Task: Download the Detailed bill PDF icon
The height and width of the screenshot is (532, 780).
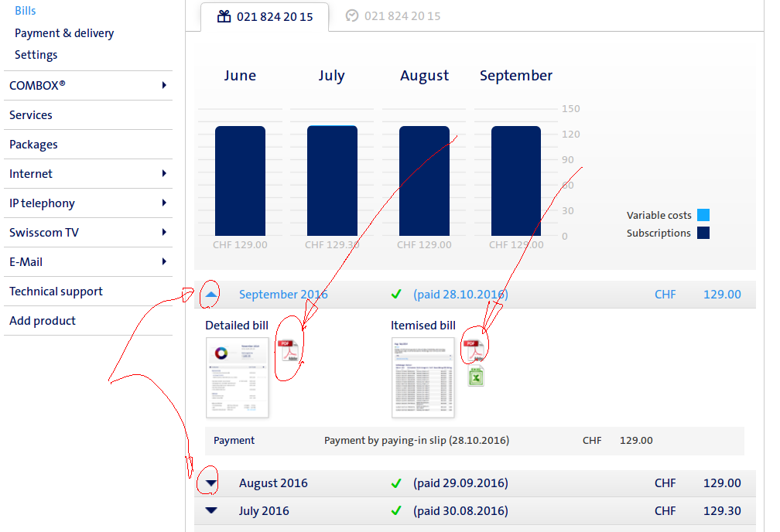Action: [x=288, y=352]
